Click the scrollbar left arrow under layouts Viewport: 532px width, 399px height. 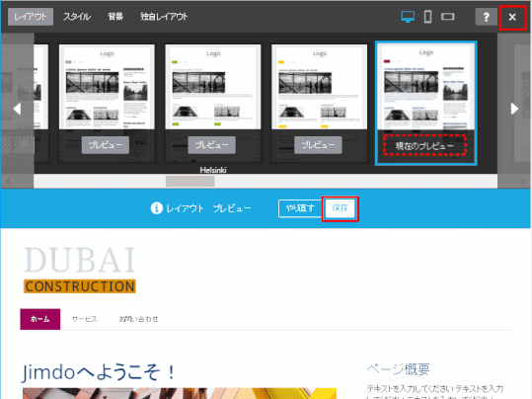click(8, 181)
